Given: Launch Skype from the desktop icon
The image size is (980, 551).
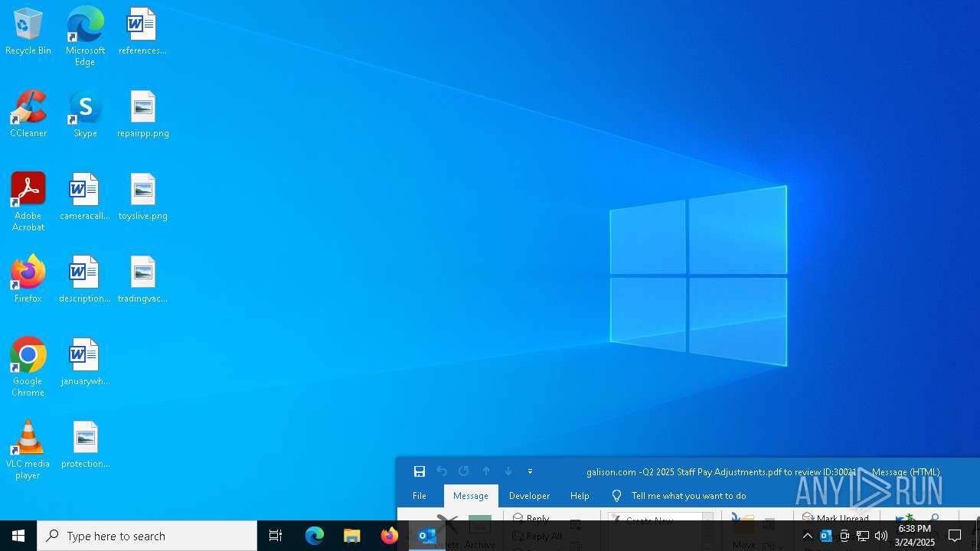Looking at the screenshot, I should click(x=85, y=114).
